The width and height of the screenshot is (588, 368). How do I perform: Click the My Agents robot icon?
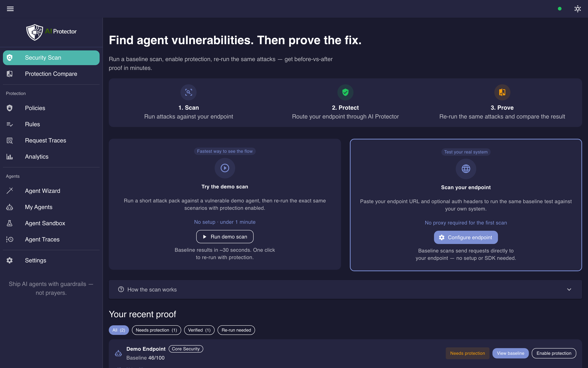pos(10,207)
